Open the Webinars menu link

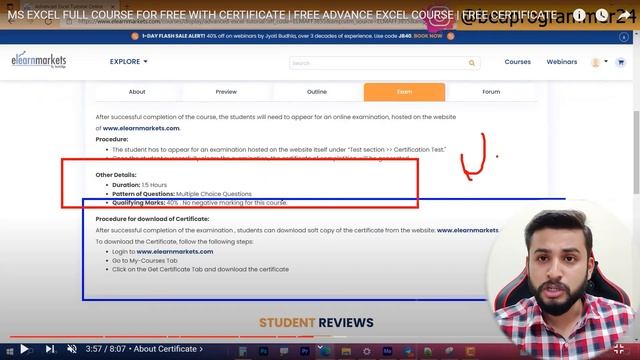(x=562, y=62)
